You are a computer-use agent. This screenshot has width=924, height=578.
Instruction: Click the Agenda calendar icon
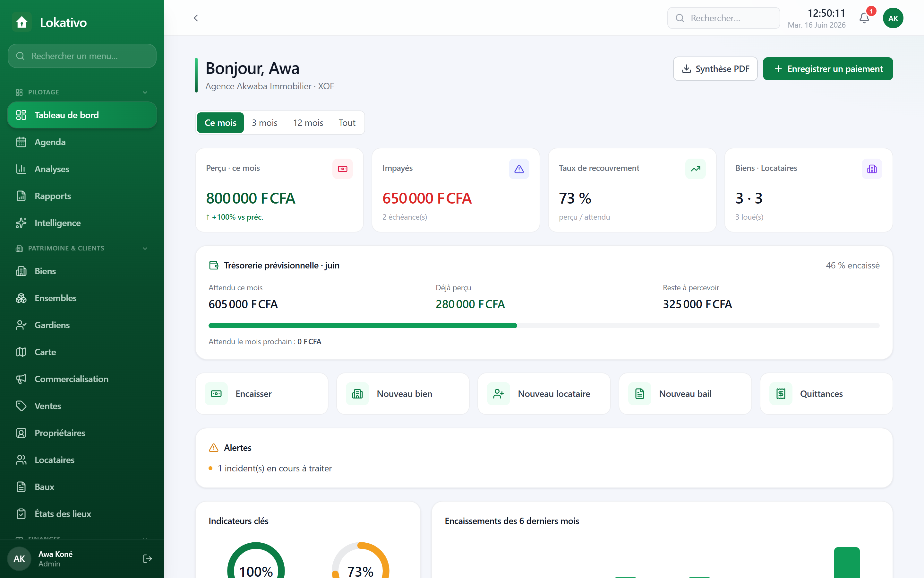(21, 142)
